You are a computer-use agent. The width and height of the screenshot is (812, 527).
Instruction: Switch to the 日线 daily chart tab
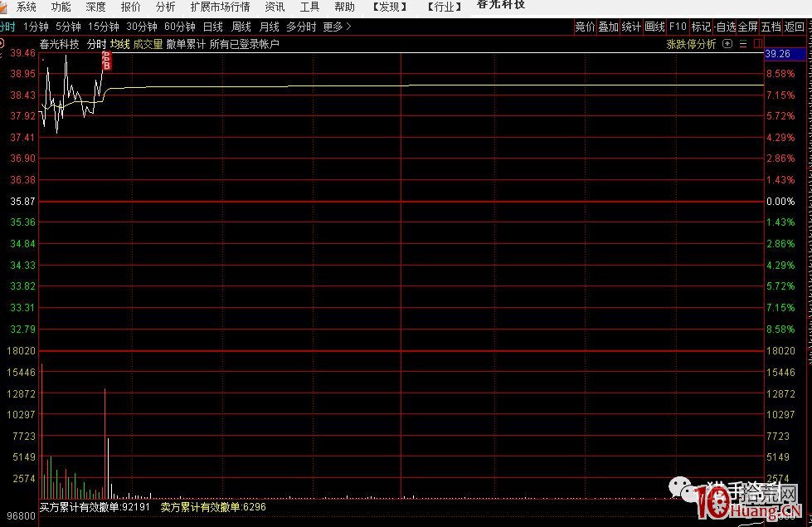pyautogui.click(x=213, y=27)
